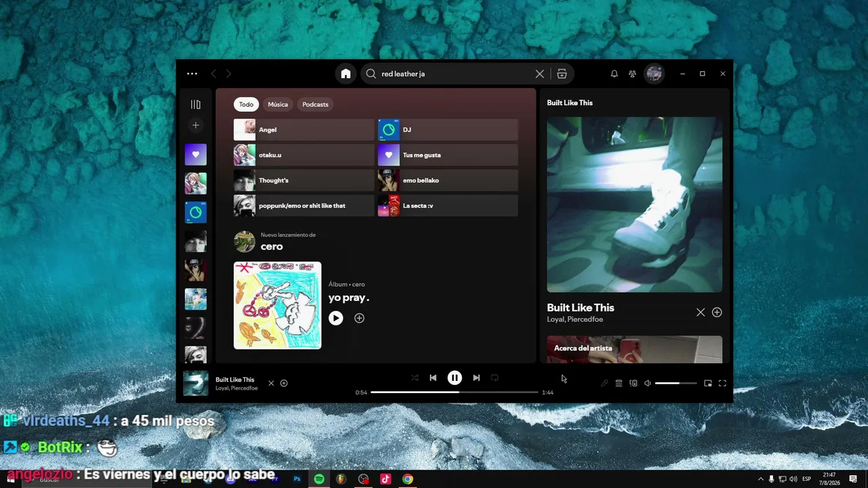
Task: Skip to the previous track
Action: coord(433,378)
